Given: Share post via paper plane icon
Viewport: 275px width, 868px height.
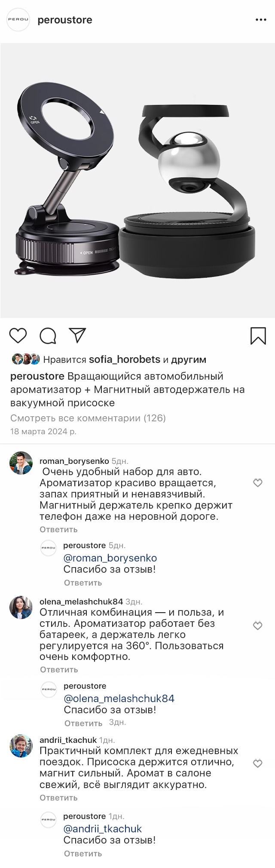Looking at the screenshot, I should pos(77,335).
